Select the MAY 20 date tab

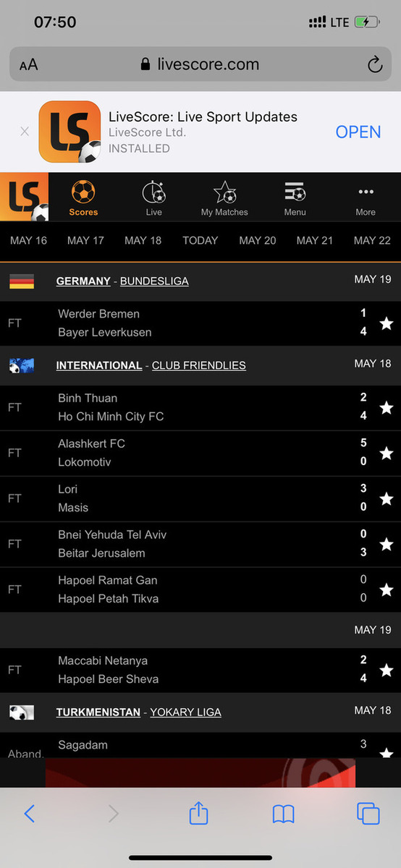[x=258, y=241]
